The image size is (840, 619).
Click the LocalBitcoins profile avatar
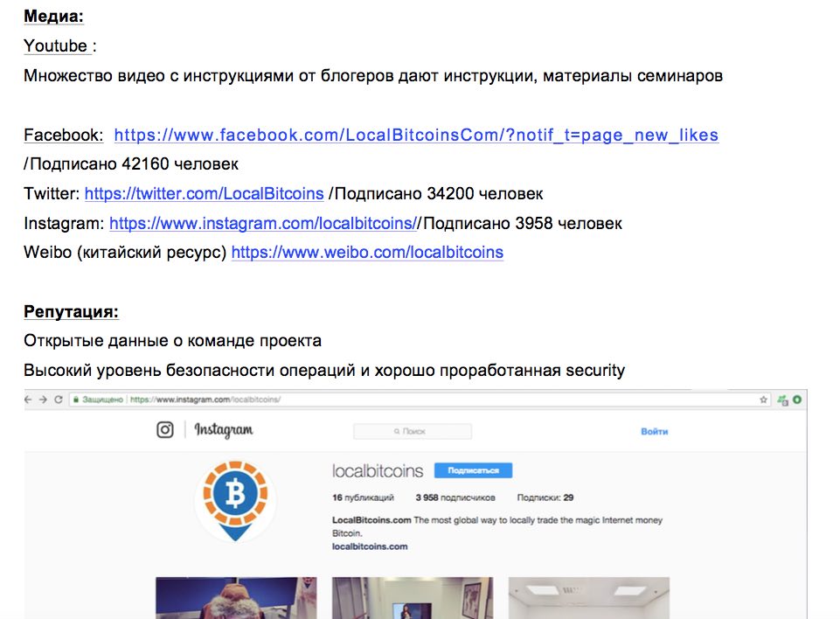[235, 501]
